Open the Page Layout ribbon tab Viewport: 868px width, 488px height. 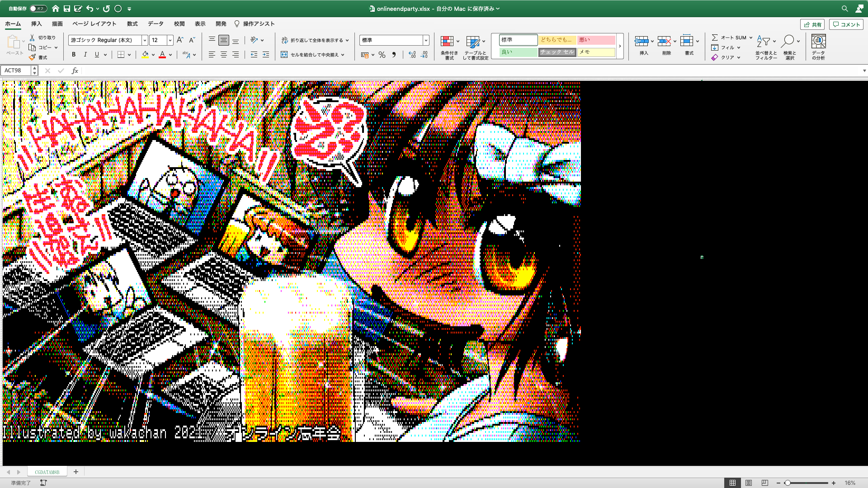tap(94, 24)
